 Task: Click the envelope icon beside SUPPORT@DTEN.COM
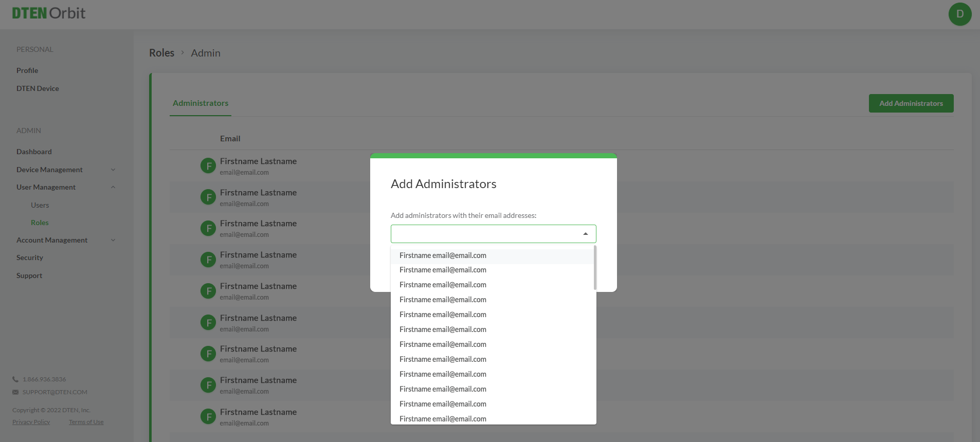15,392
